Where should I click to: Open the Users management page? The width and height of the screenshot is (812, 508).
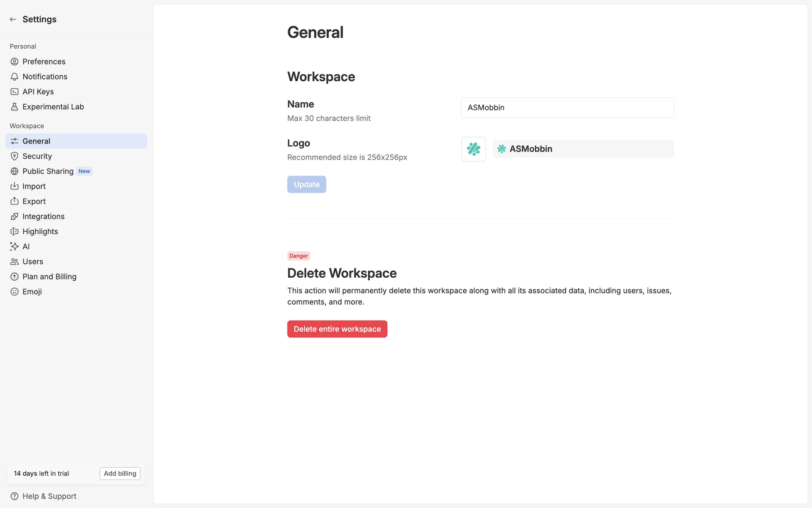33,262
